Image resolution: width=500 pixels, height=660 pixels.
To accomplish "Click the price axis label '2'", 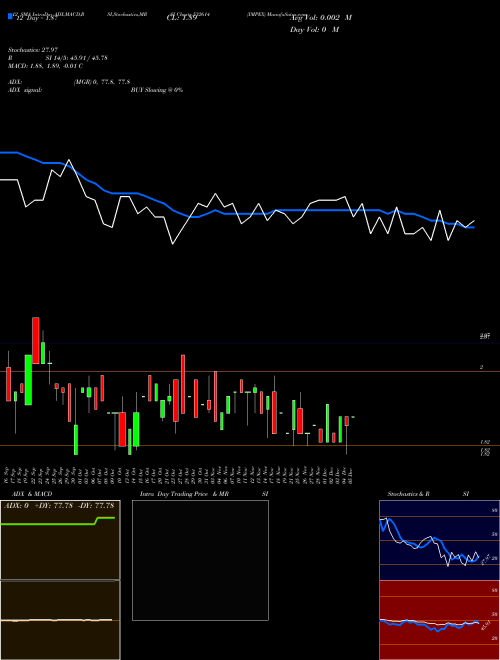I will [481, 367].
